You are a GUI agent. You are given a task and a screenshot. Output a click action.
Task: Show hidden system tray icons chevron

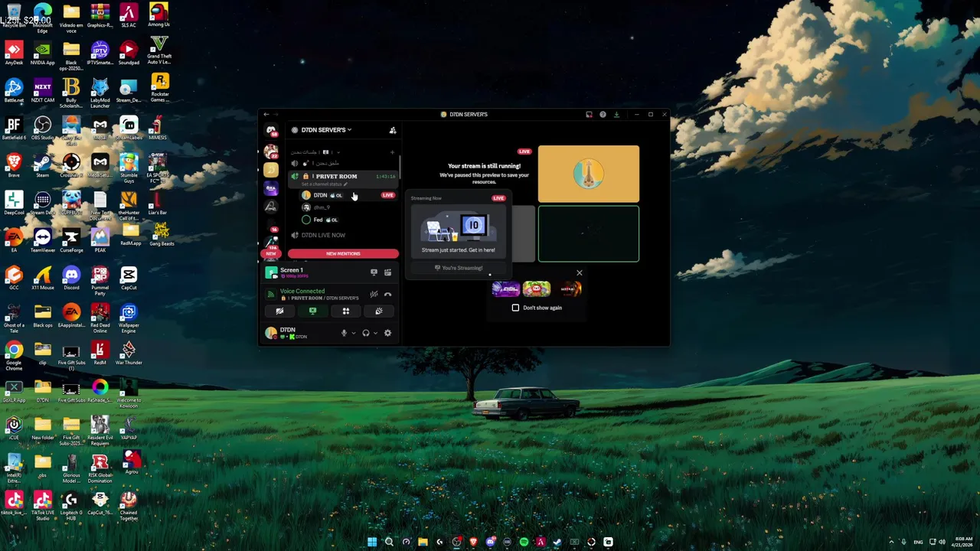[890, 542]
